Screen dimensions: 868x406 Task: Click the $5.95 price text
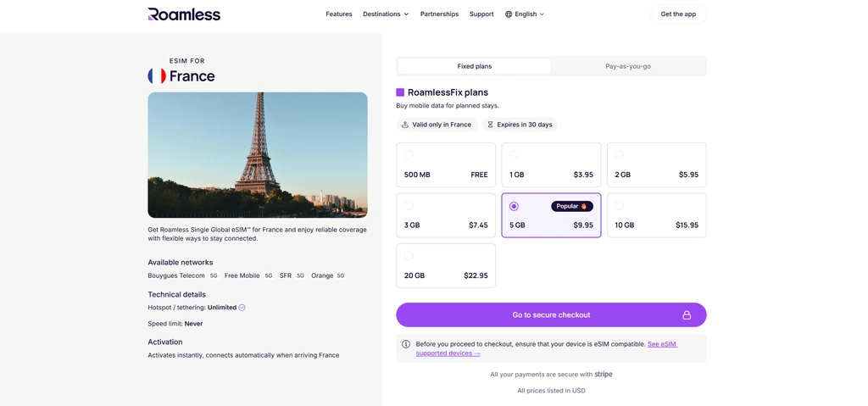click(688, 175)
